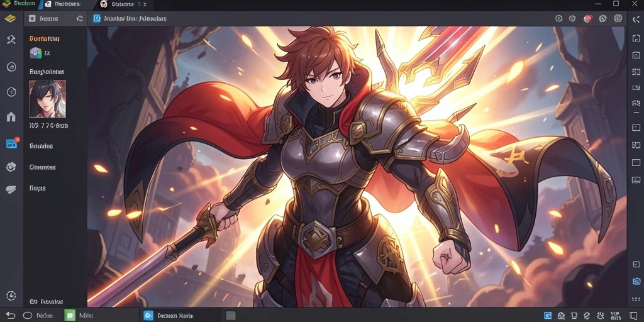644x322 pixels.
Task: Open the colorful app icon in side panel
Action: click(36, 53)
